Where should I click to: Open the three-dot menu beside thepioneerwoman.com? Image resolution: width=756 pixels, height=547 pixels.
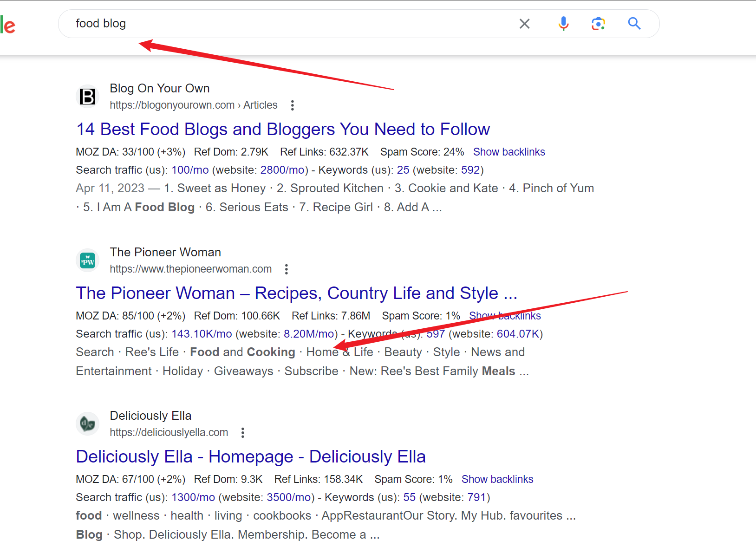[x=287, y=269]
